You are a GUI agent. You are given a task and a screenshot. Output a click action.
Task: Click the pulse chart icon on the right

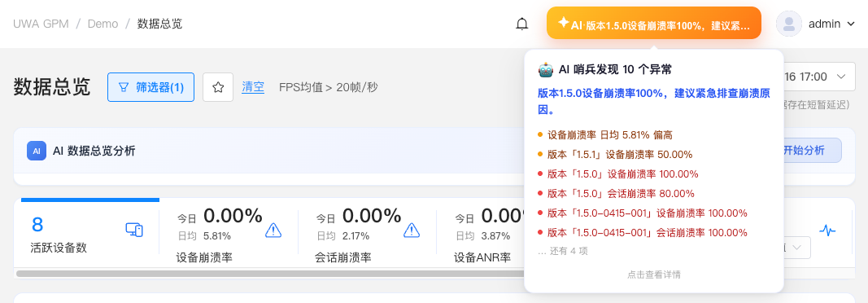827,231
